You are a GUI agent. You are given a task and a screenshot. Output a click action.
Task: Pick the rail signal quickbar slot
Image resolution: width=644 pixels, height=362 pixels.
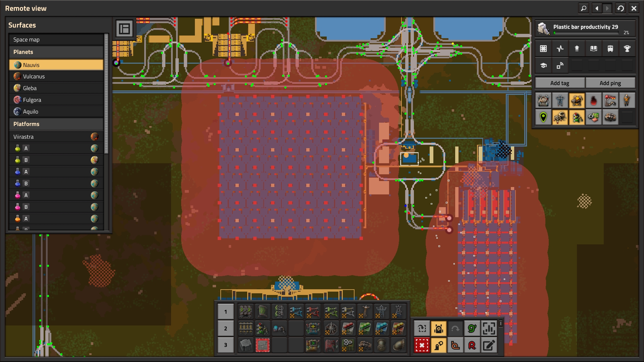[263, 328]
